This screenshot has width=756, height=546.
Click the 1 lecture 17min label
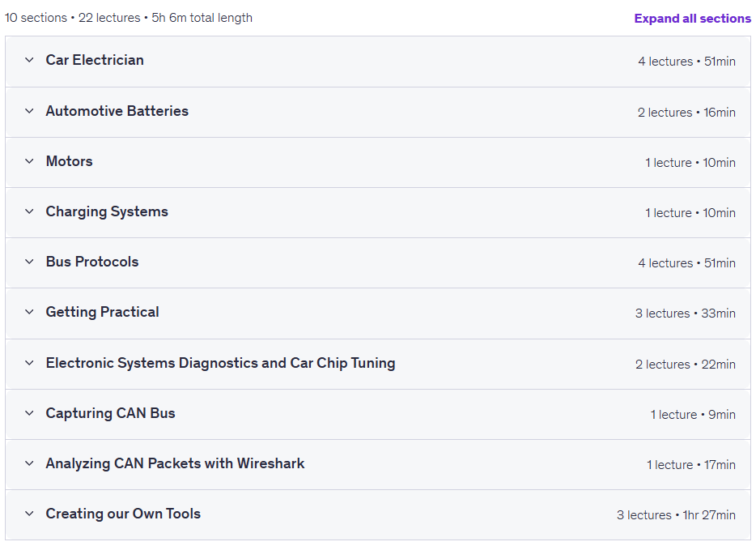tap(691, 465)
